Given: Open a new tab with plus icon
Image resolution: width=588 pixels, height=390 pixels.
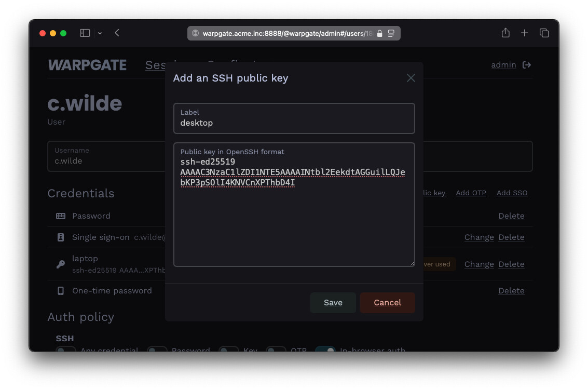Looking at the screenshot, I should click(525, 33).
